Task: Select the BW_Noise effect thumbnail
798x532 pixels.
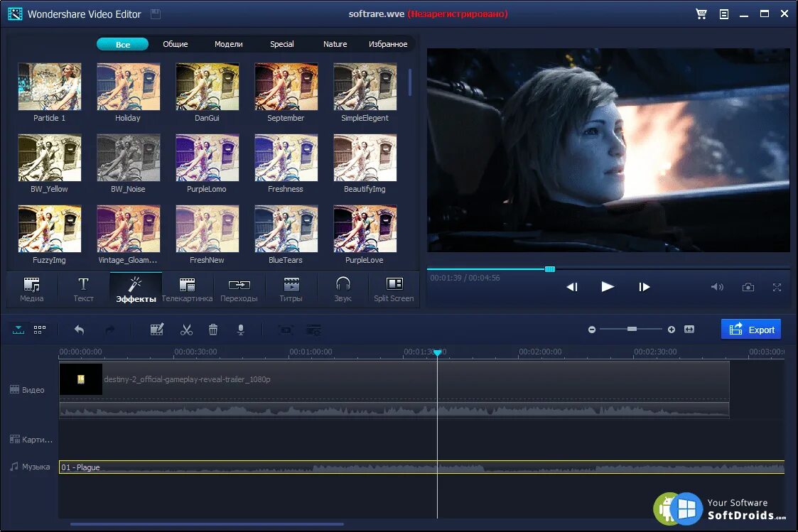Action: [x=128, y=158]
